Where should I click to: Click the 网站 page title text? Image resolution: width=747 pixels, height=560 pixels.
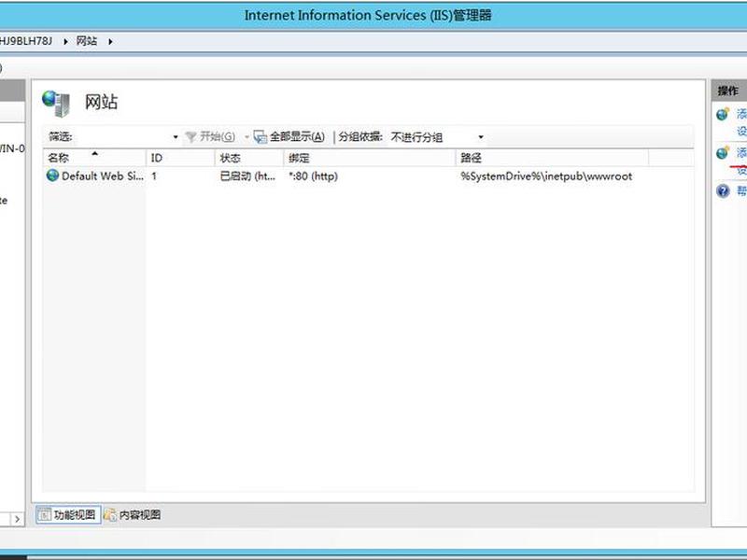[101, 103]
